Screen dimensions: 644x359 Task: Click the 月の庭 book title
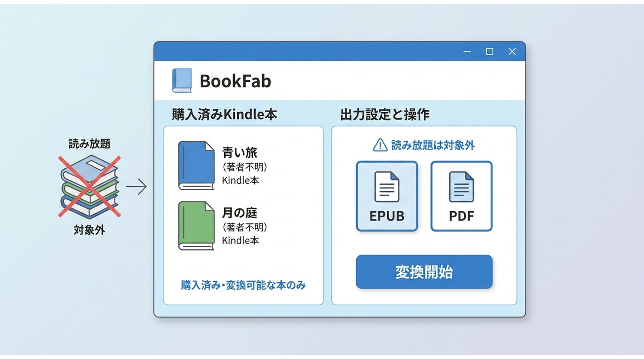(x=240, y=213)
